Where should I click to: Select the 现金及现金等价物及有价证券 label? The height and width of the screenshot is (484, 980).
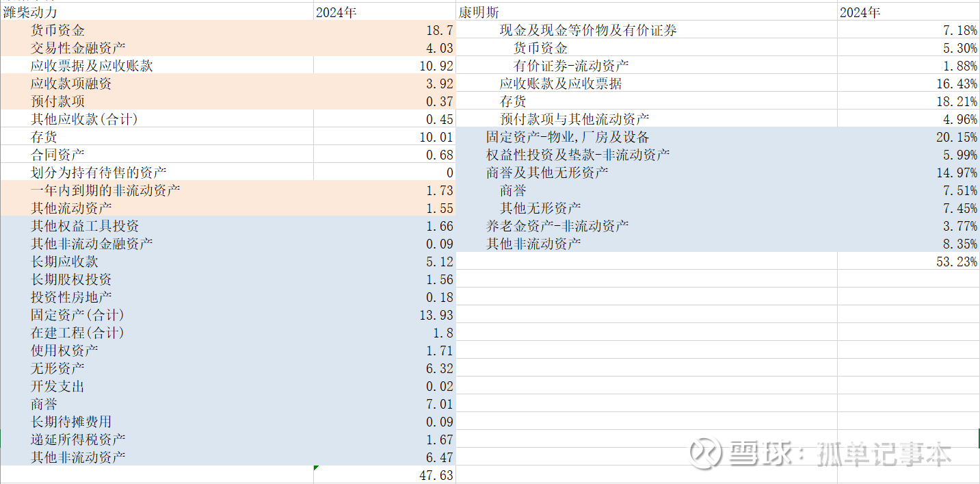[x=589, y=30]
